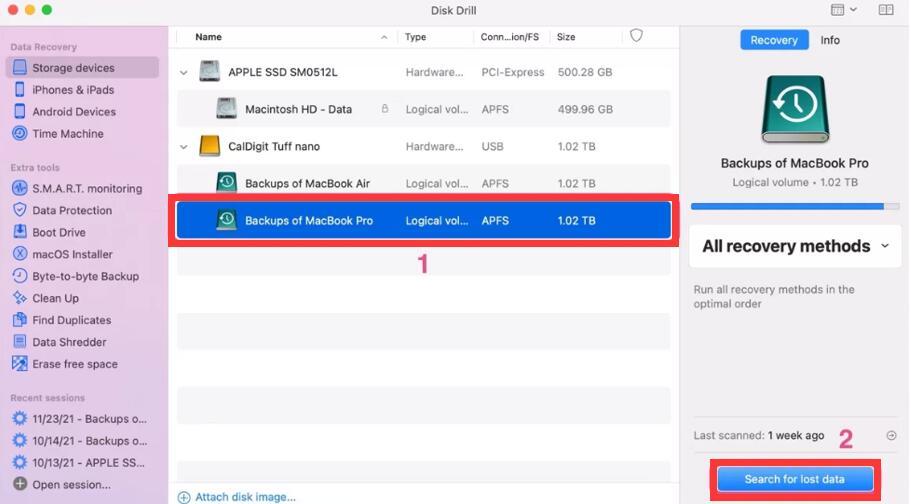Click Open session plus icon
Viewport: 911px width, 504px height.
(x=20, y=484)
